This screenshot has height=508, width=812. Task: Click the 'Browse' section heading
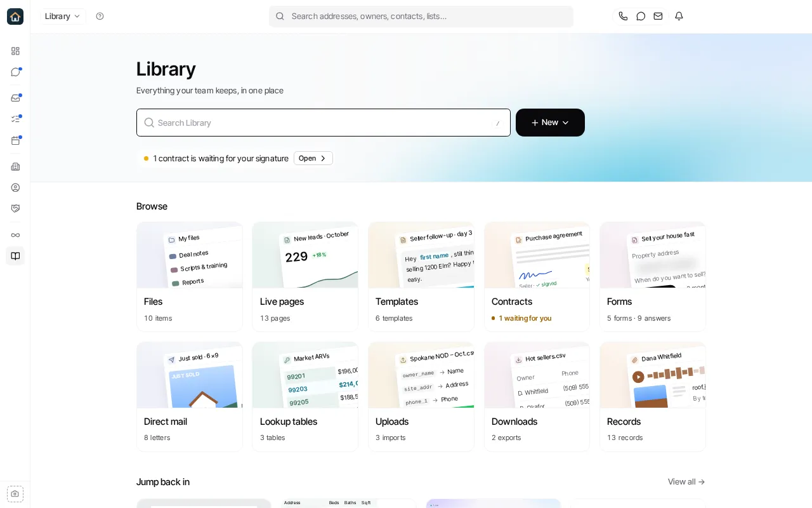[x=152, y=206]
